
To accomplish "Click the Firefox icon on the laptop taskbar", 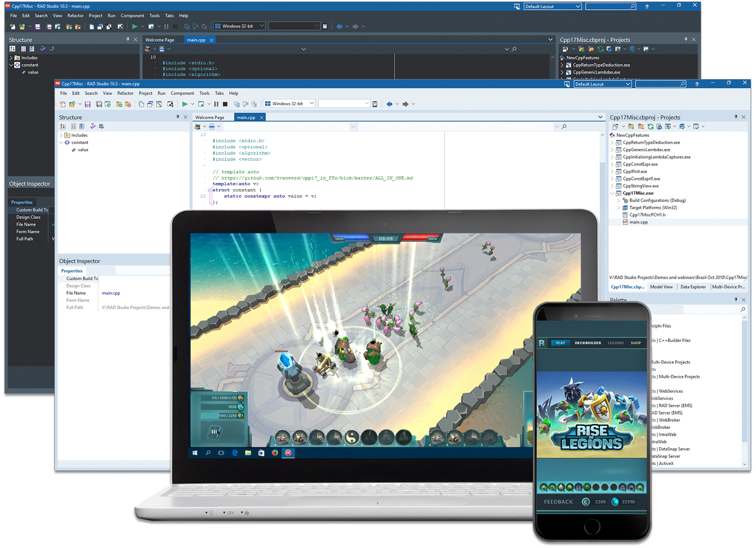I will tap(275, 452).
